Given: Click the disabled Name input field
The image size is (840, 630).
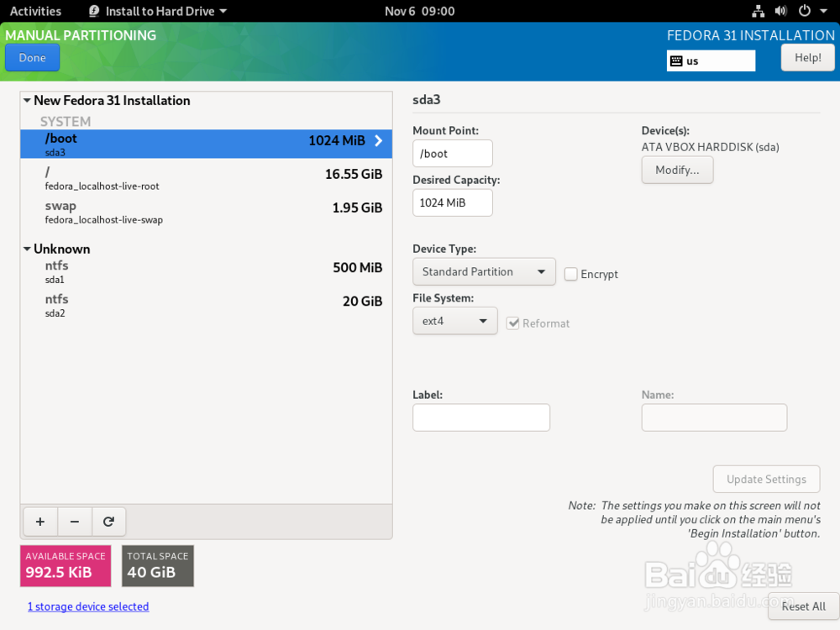Looking at the screenshot, I should click(714, 417).
